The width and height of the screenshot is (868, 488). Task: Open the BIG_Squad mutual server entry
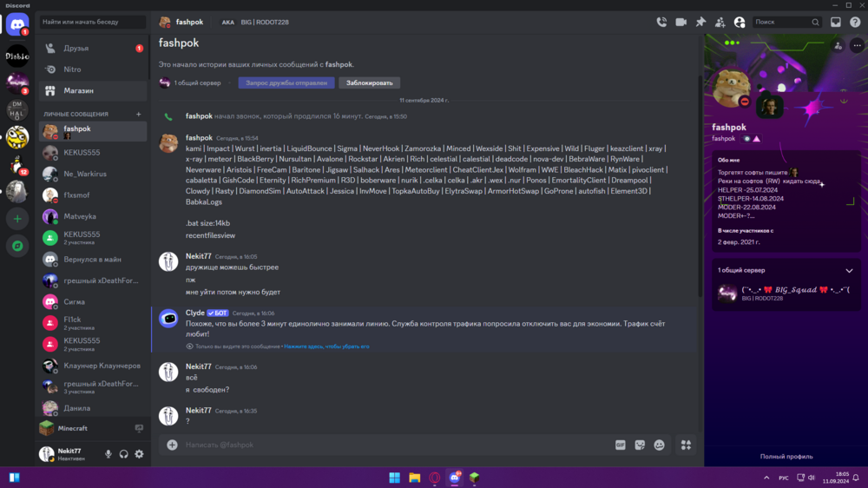(786, 293)
